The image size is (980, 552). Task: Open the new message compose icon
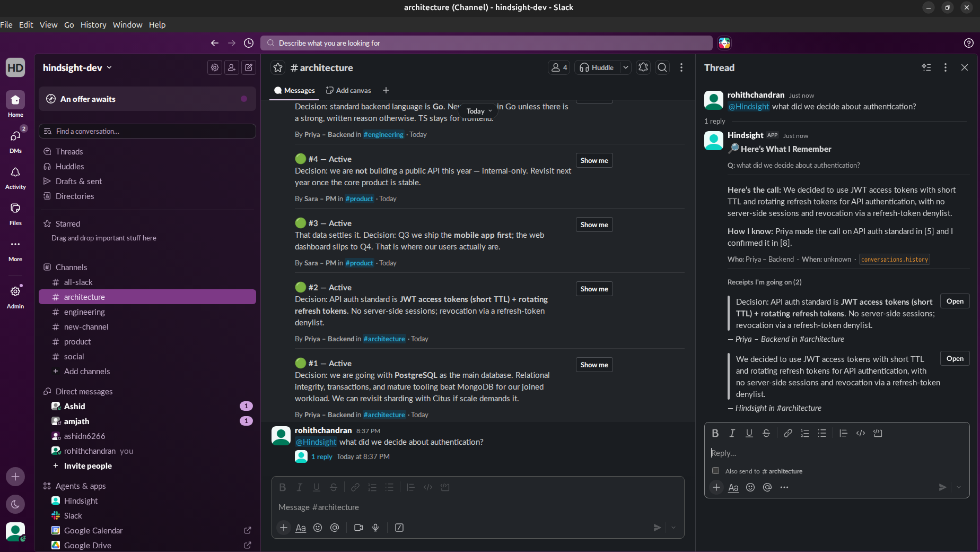[x=249, y=67]
